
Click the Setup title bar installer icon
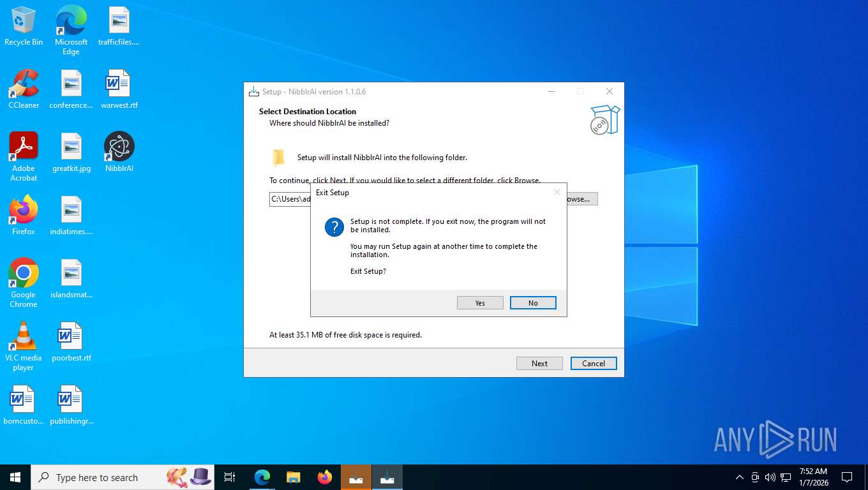click(254, 91)
